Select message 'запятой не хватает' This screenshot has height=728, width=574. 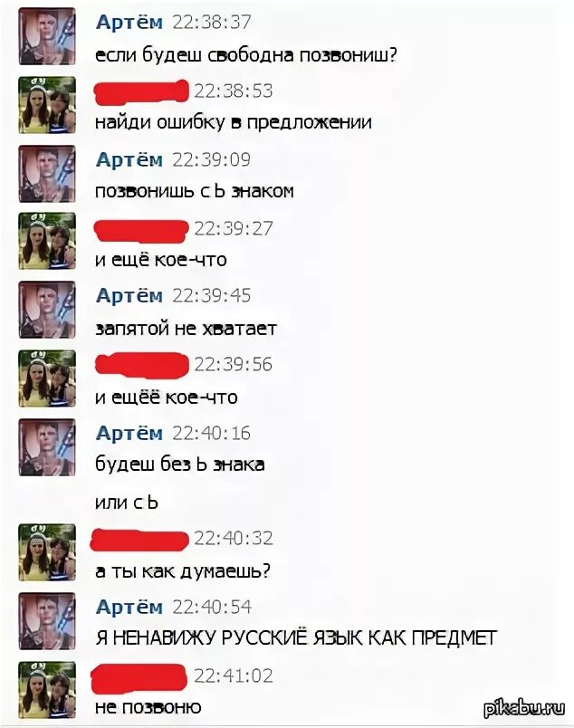click(186, 329)
